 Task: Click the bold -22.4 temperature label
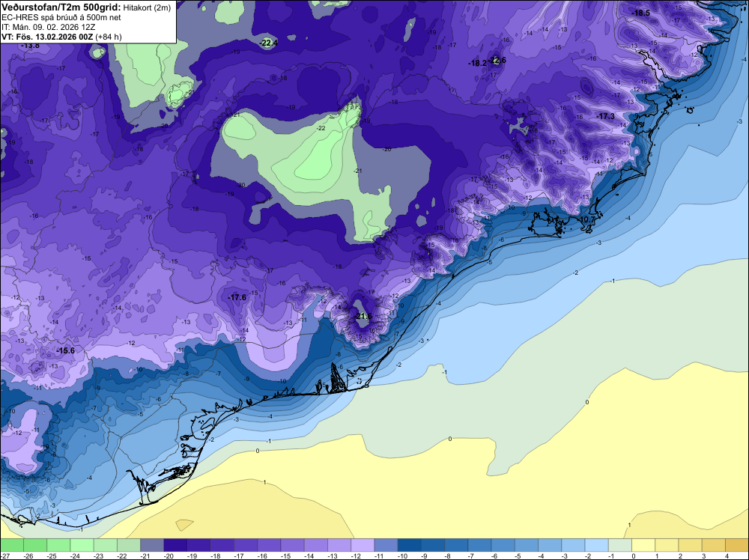[x=269, y=43]
